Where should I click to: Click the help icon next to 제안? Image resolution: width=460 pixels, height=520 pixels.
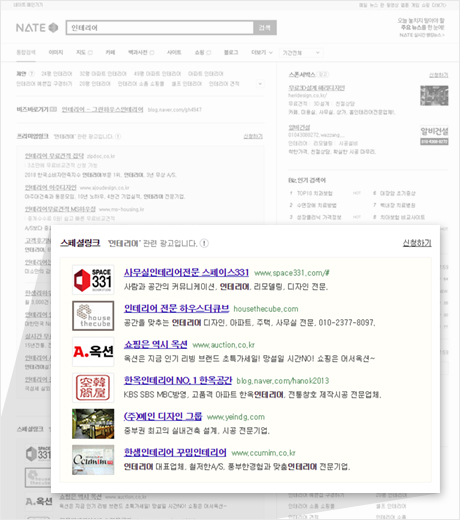32,74
